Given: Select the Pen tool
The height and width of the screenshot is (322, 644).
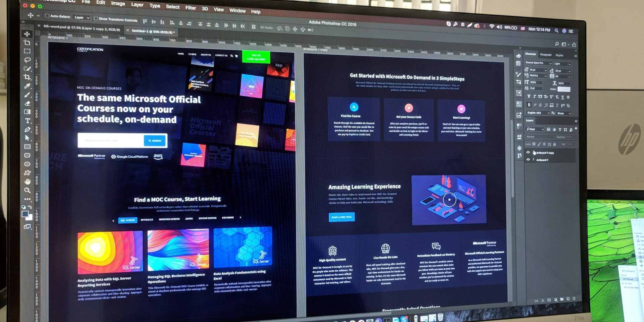Looking at the screenshot, I should pos(28,129).
